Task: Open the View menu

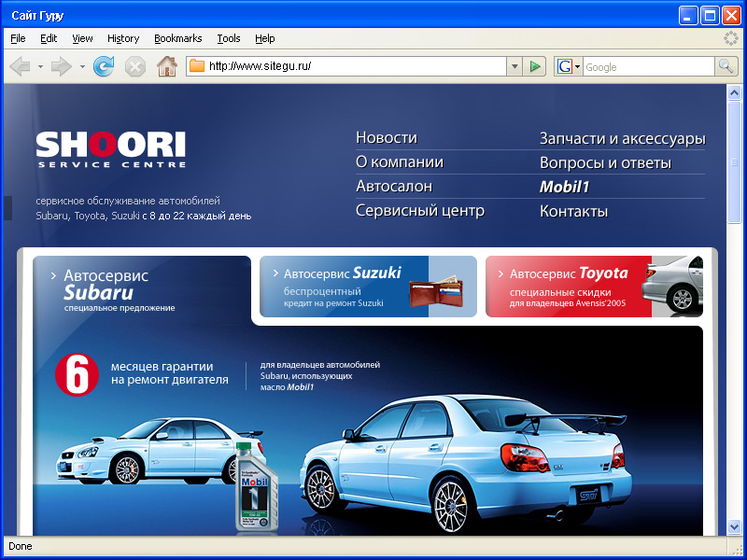Action: click(82, 38)
